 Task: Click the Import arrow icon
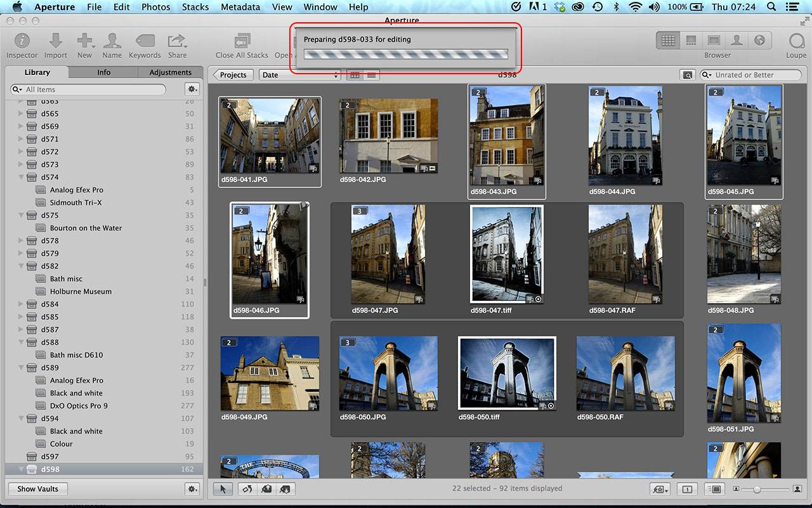pos(56,41)
